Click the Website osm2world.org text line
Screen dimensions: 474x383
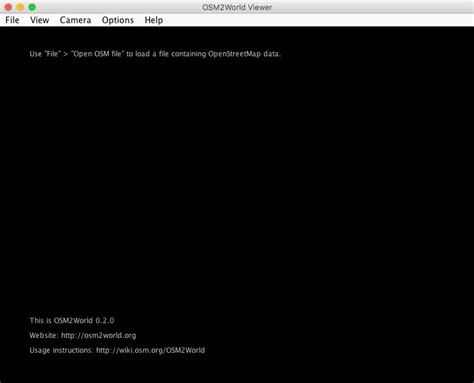pos(83,335)
